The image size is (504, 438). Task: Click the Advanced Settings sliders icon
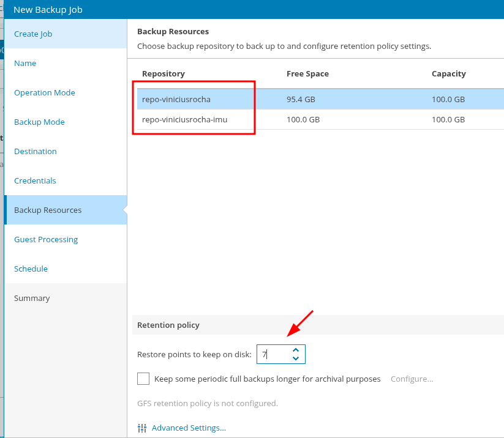pos(142,428)
